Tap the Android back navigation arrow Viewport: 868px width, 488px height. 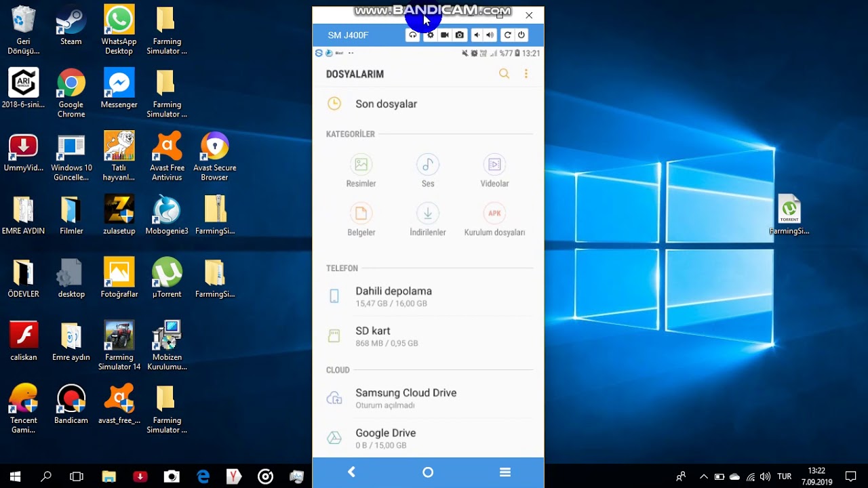coord(351,472)
